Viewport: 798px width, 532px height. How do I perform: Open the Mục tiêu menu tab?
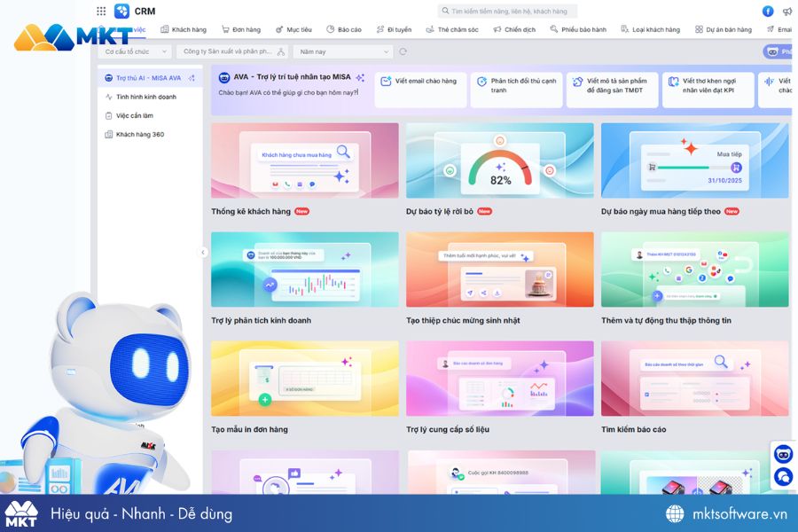pos(293,29)
